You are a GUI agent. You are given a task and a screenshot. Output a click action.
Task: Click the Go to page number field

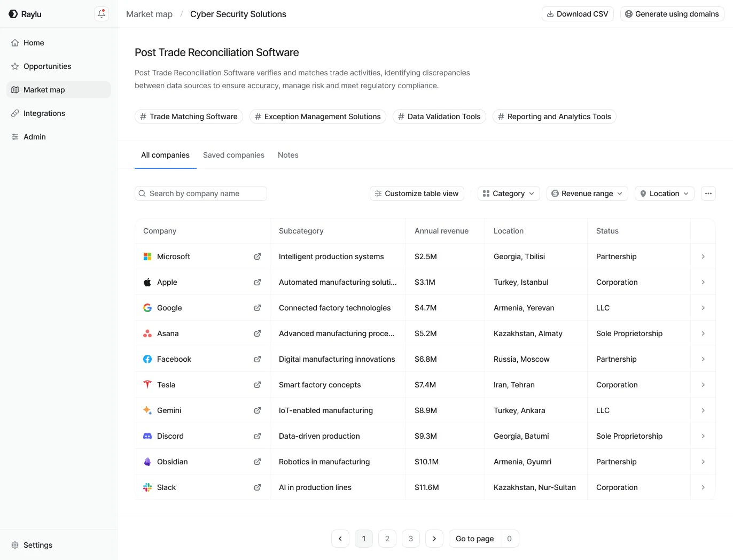tap(509, 539)
